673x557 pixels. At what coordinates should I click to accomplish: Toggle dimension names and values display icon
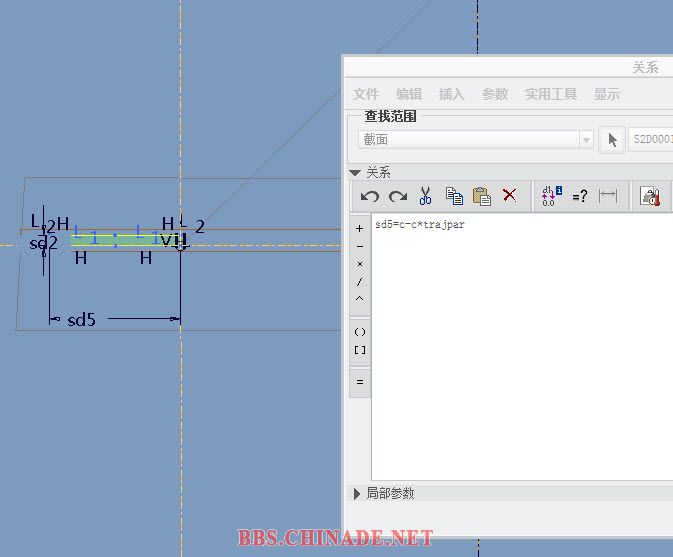coord(552,196)
